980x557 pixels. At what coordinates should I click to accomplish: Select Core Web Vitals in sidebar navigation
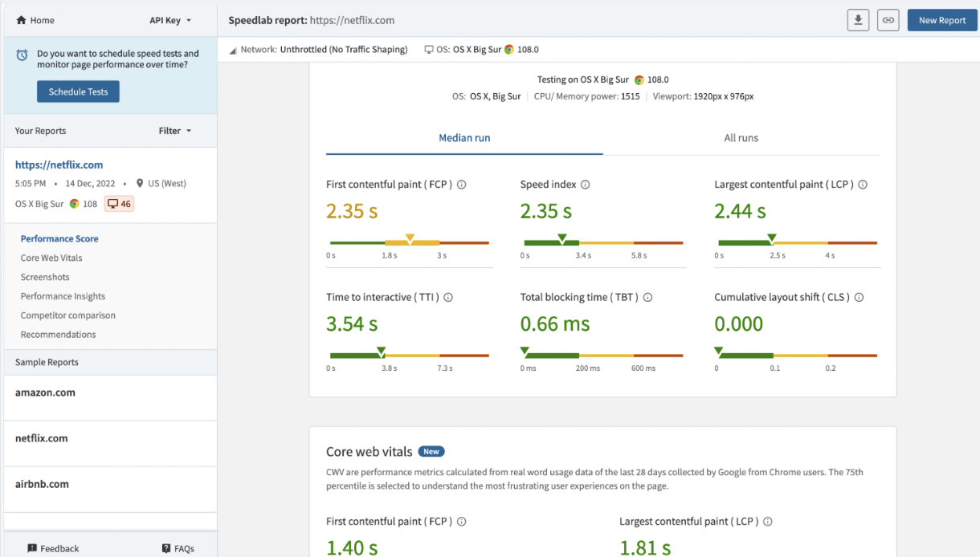pyautogui.click(x=51, y=258)
